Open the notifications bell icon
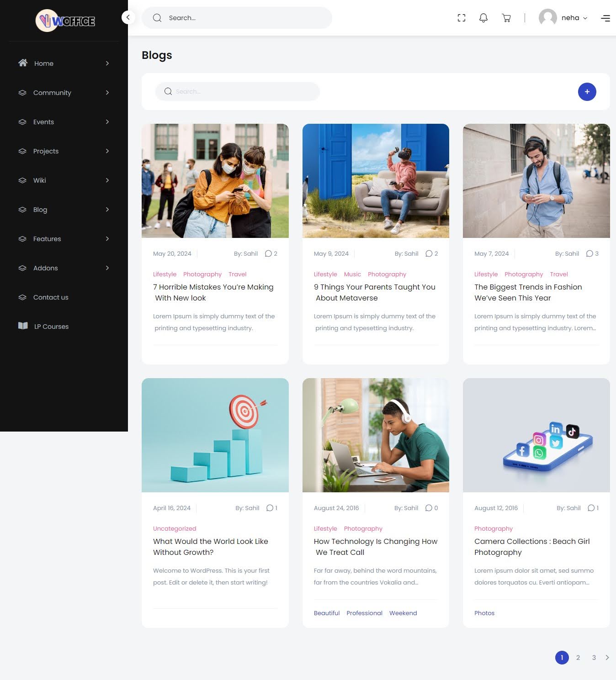The width and height of the screenshot is (616, 680). coord(483,18)
